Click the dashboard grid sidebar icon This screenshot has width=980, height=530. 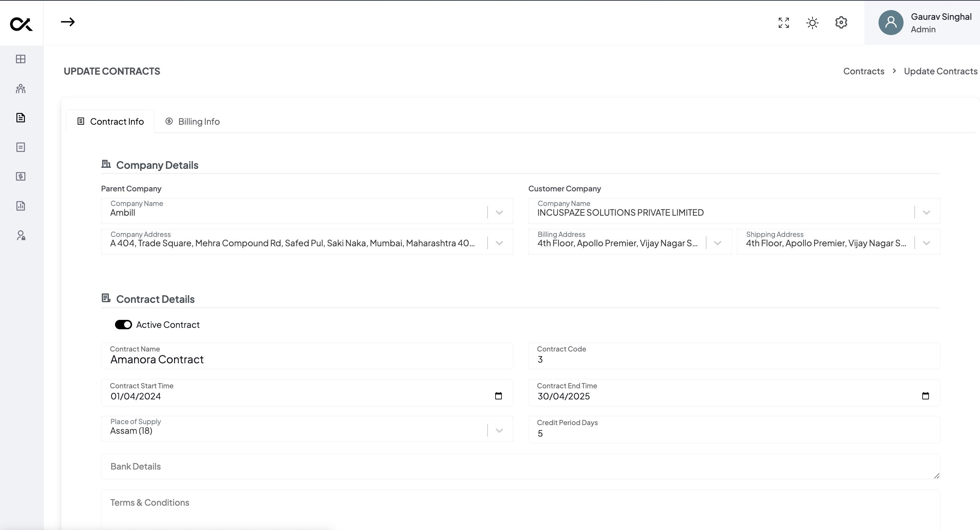(x=21, y=59)
